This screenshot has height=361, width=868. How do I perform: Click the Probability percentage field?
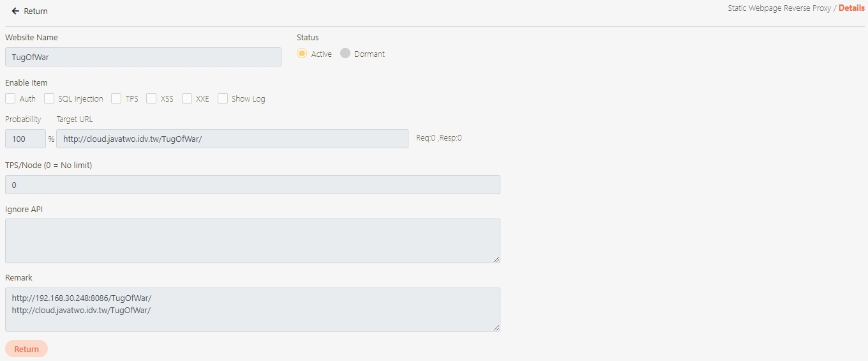click(x=25, y=139)
